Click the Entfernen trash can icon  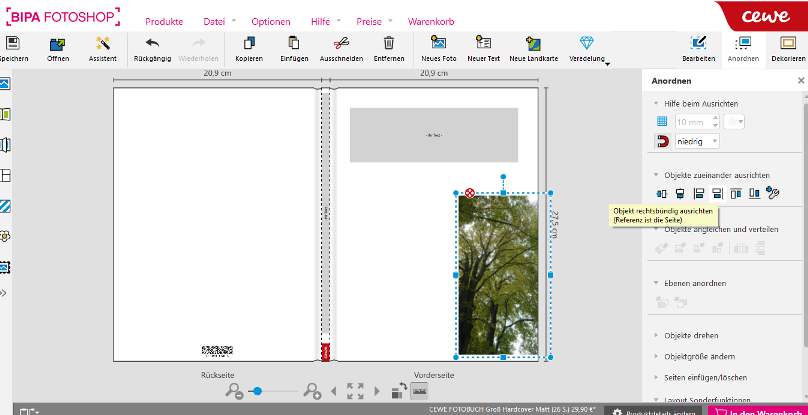389,43
